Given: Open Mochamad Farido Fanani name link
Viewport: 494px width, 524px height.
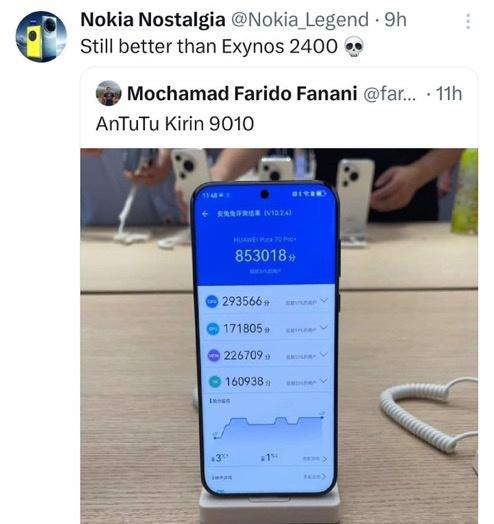Looking at the screenshot, I should tap(242, 93).
